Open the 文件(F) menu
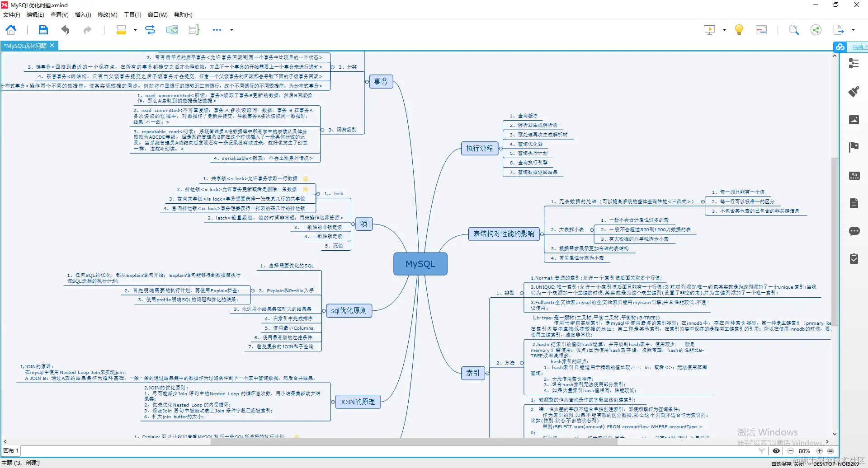The image size is (868, 468). [12, 15]
